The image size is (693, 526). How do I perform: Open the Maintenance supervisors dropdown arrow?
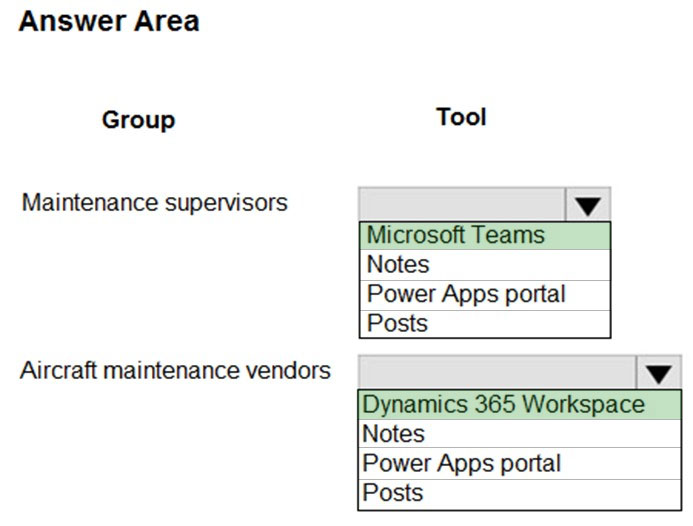(x=588, y=205)
